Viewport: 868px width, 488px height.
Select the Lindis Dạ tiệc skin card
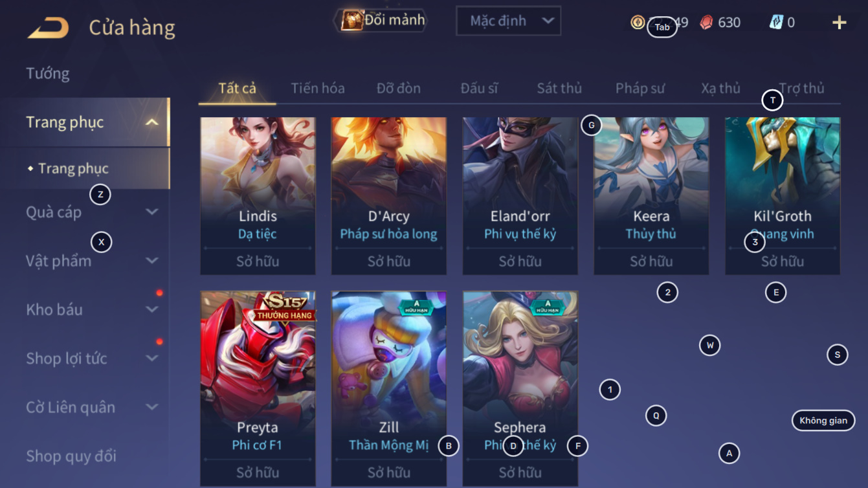(x=258, y=196)
